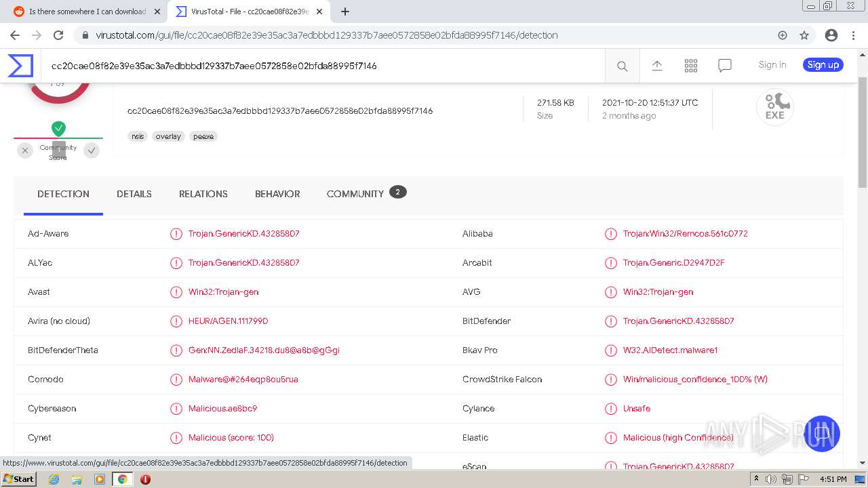Click the volume tray icon
Image resolution: width=868 pixels, height=488 pixels.
(771, 479)
